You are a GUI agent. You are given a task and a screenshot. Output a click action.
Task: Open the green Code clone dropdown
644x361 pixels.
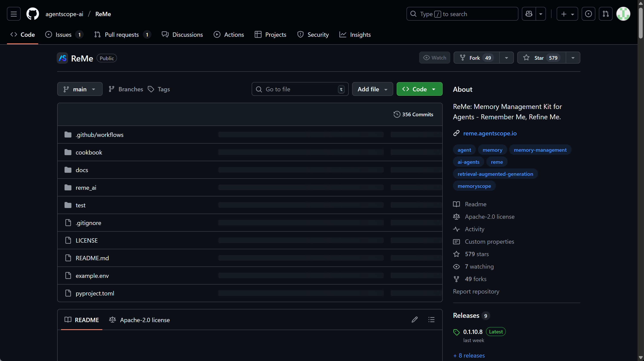click(x=419, y=89)
